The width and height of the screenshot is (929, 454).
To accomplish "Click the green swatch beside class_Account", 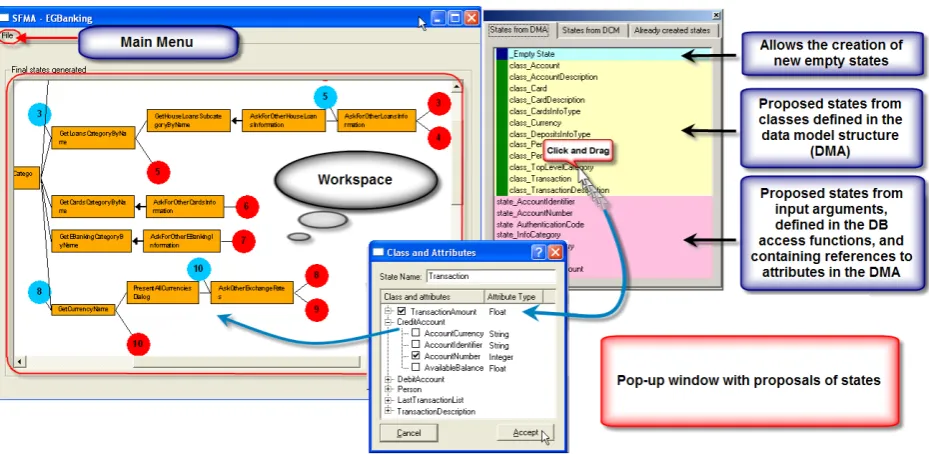I will pyautogui.click(x=502, y=65).
